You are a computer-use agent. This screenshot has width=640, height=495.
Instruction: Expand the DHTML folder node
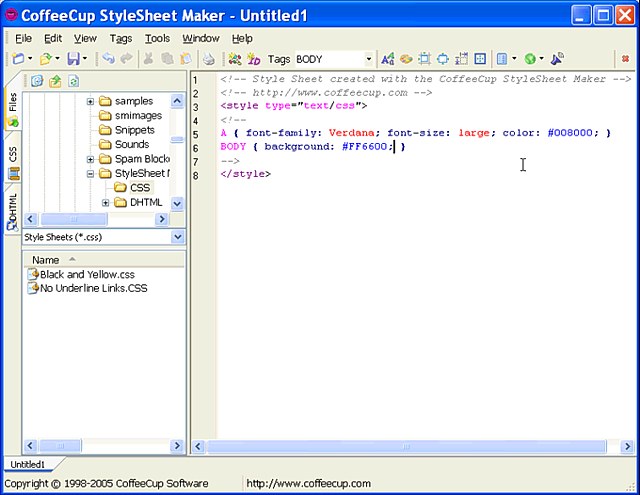point(105,203)
